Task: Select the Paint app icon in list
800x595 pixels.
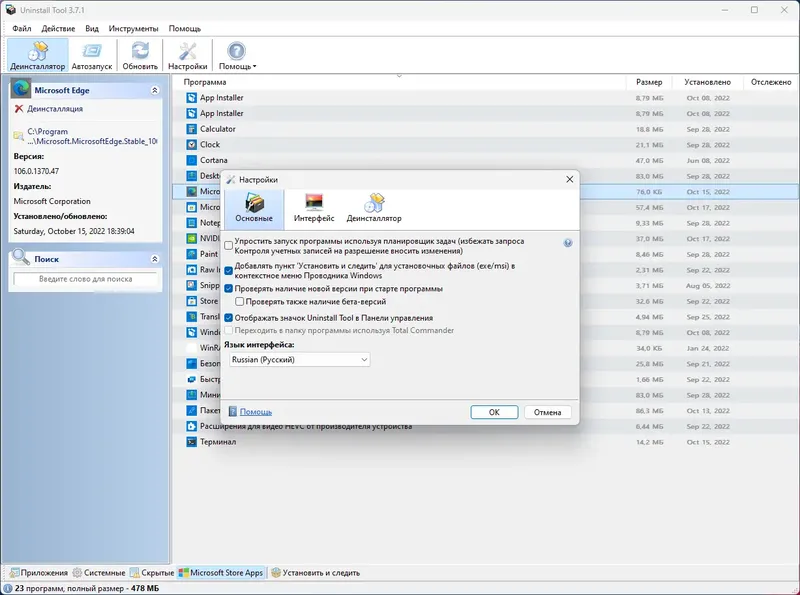Action: [x=191, y=254]
